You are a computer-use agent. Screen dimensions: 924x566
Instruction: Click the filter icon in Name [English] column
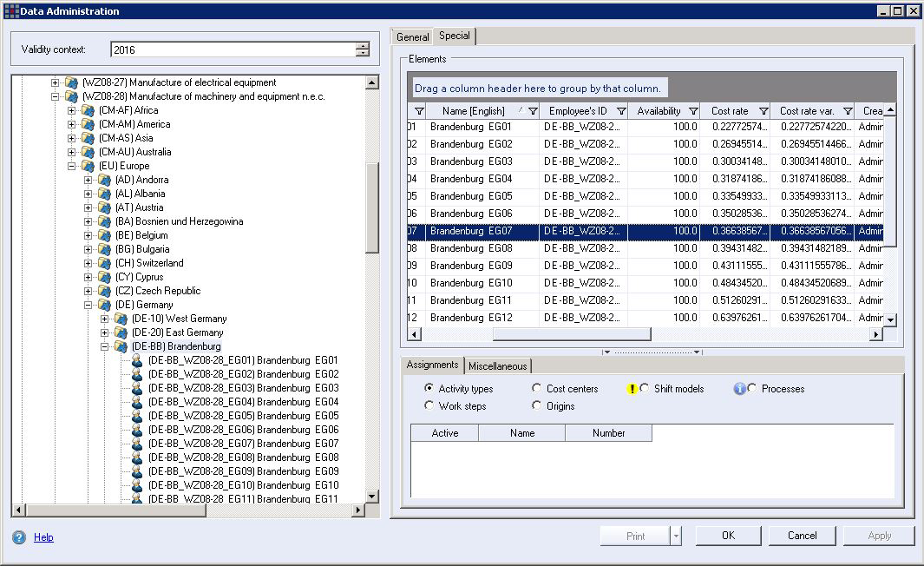point(533,111)
